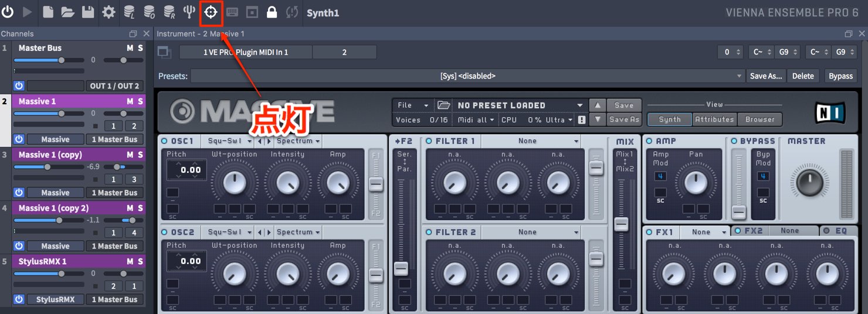Mute the Massive 1 channel
Viewport: 868px width, 314px height.
pyautogui.click(x=130, y=101)
